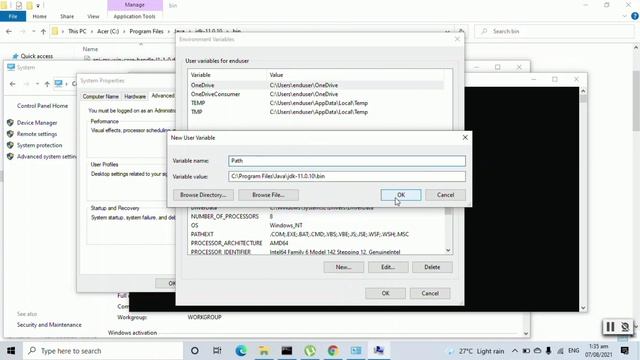
Task: Click the Browse Directory button
Action: tap(203, 195)
